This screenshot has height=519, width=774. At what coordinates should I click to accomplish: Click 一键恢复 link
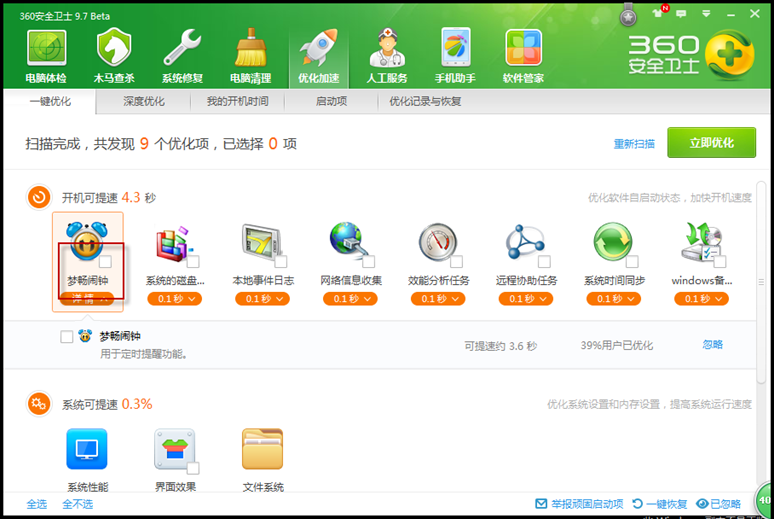pos(659,504)
